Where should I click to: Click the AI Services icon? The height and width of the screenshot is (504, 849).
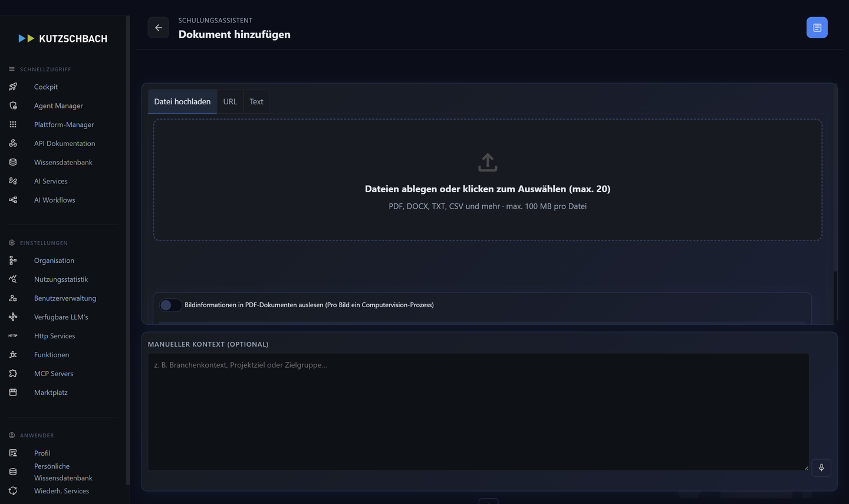click(x=13, y=181)
